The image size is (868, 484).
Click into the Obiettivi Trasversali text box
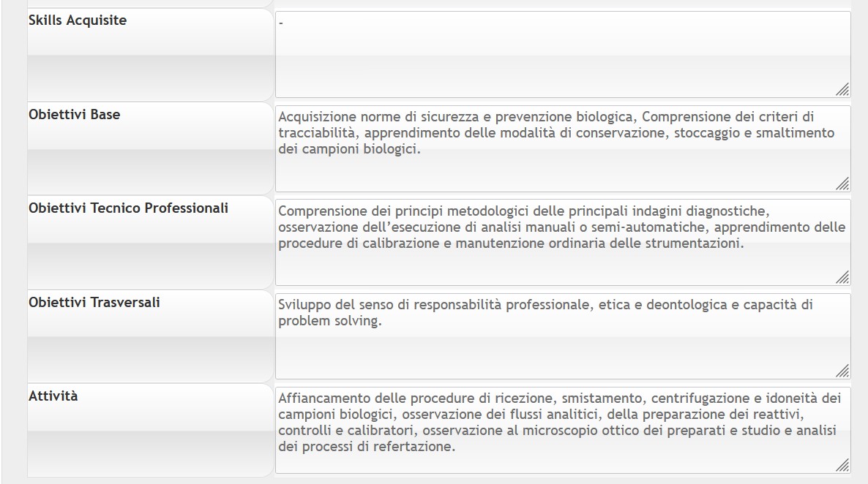click(563, 336)
